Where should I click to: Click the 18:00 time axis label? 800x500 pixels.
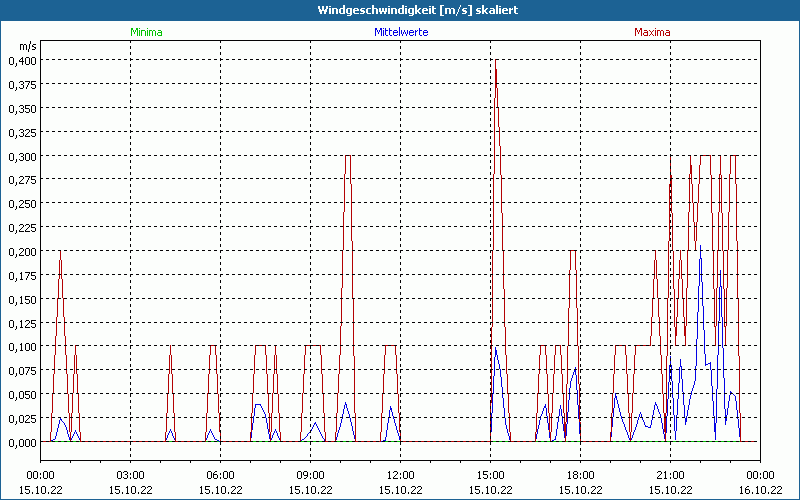(x=581, y=476)
